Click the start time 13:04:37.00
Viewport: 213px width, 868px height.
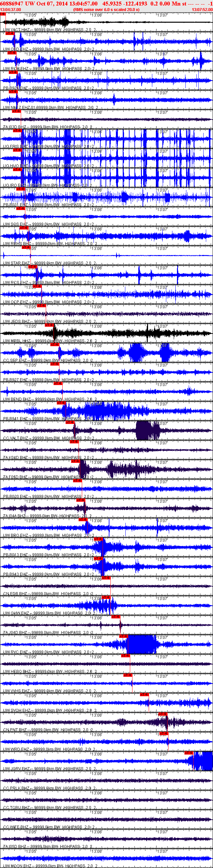pos(11,10)
